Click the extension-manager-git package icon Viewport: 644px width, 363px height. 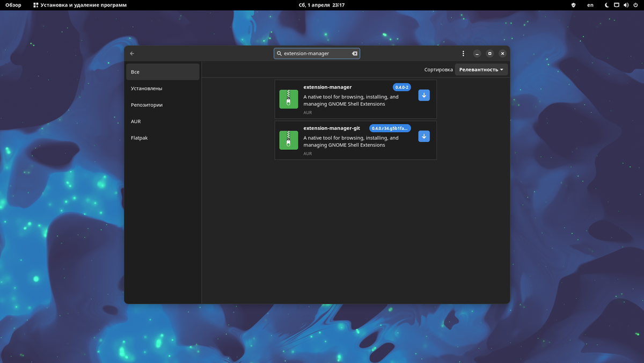pos(288,140)
